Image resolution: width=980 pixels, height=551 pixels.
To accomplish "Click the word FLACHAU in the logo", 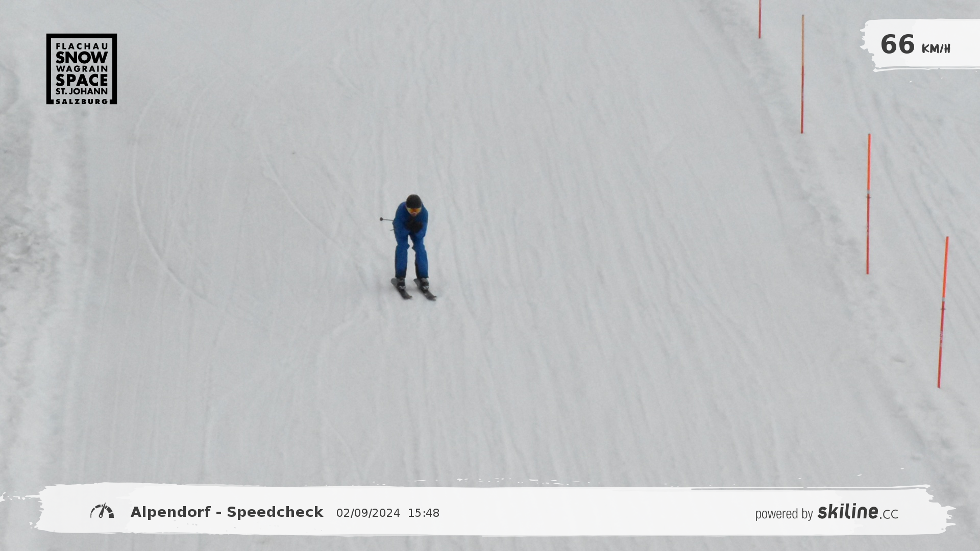I will coord(82,46).
